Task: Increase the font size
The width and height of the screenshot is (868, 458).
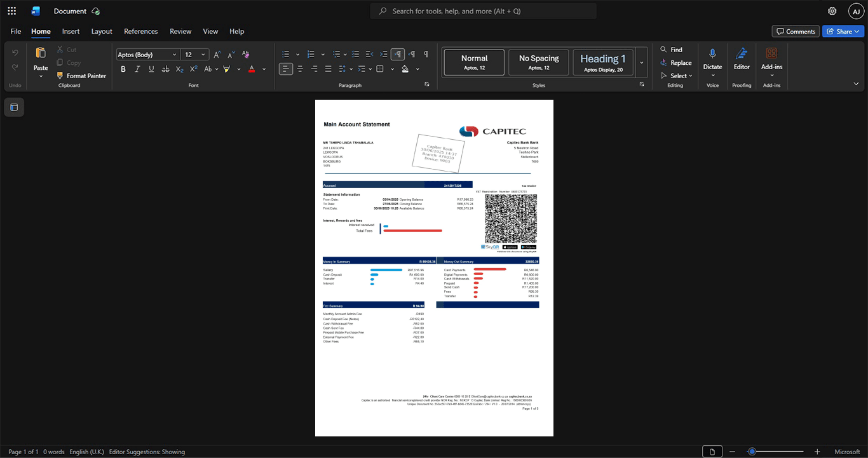Action: click(x=217, y=55)
